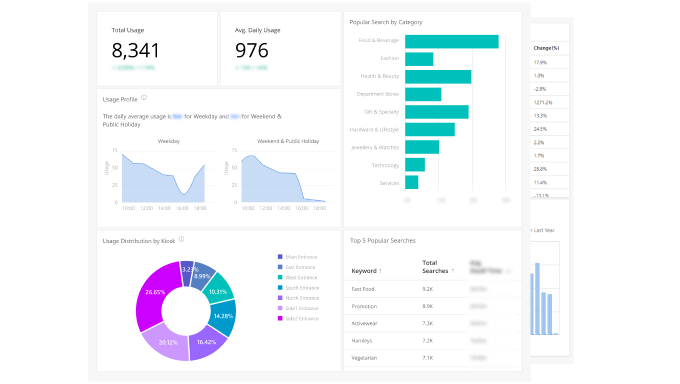The width and height of the screenshot is (680, 384).
Task: Click the 28.6% change value
Action: coord(540,169)
